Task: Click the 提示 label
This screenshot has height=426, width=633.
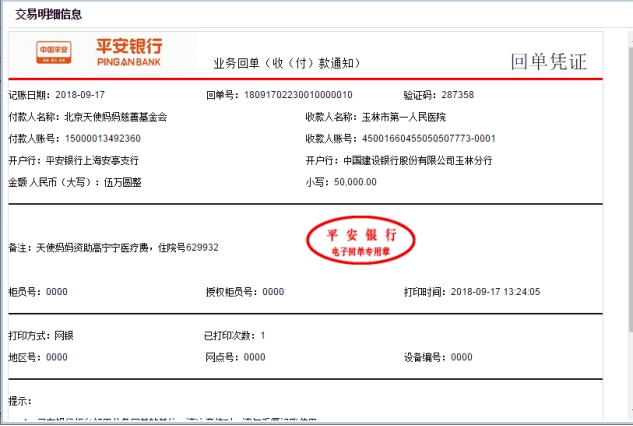Action: pos(18,401)
